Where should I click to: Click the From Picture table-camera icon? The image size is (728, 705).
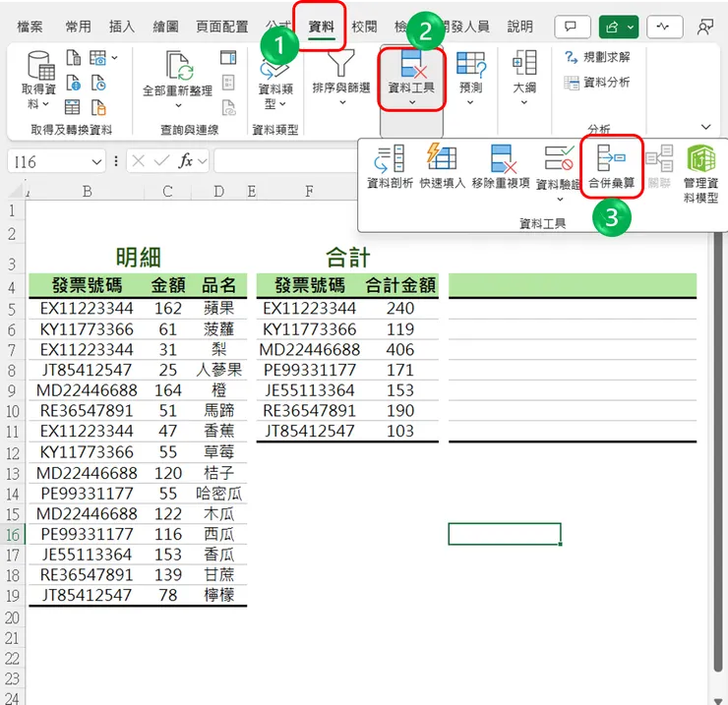pyautogui.click(x=97, y=58)
